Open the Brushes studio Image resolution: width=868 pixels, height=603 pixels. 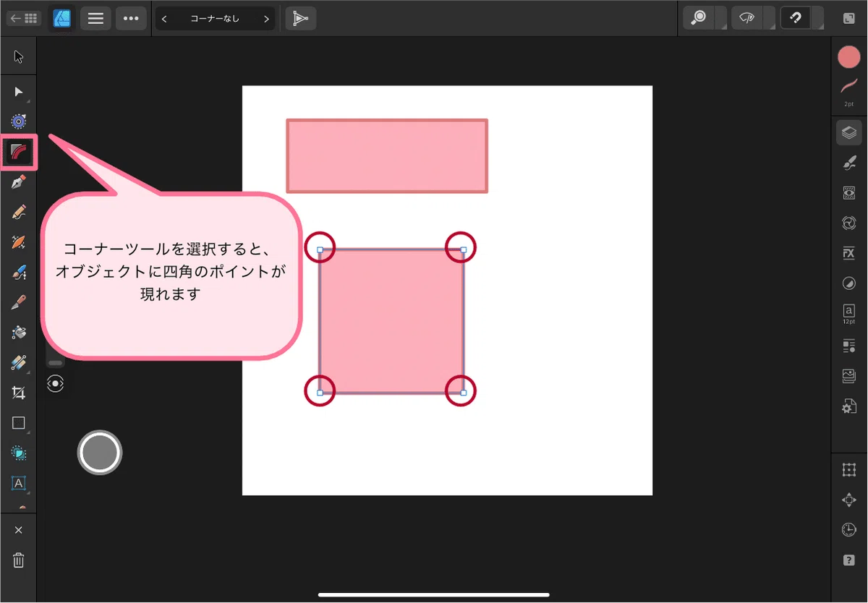coord(849,163)
